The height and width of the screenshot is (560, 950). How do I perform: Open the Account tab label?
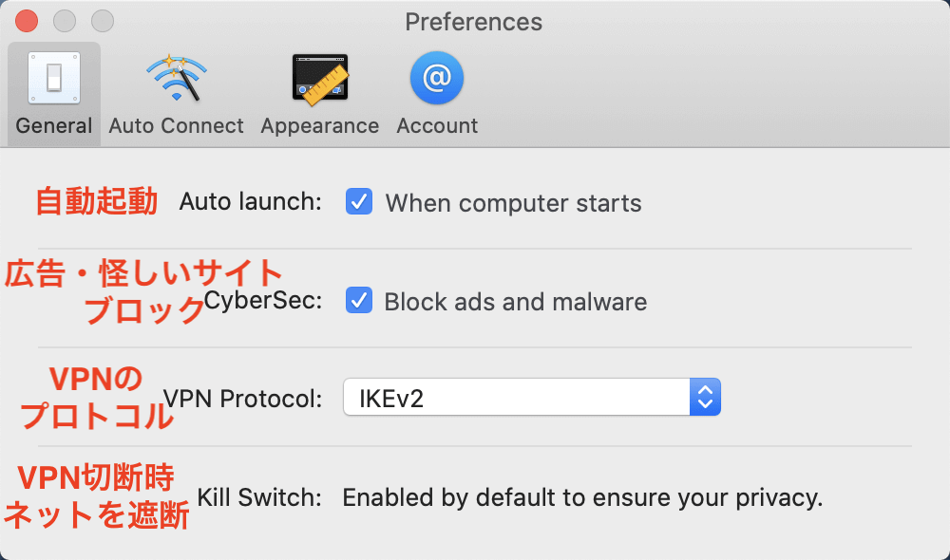click(x=437, y=126)
